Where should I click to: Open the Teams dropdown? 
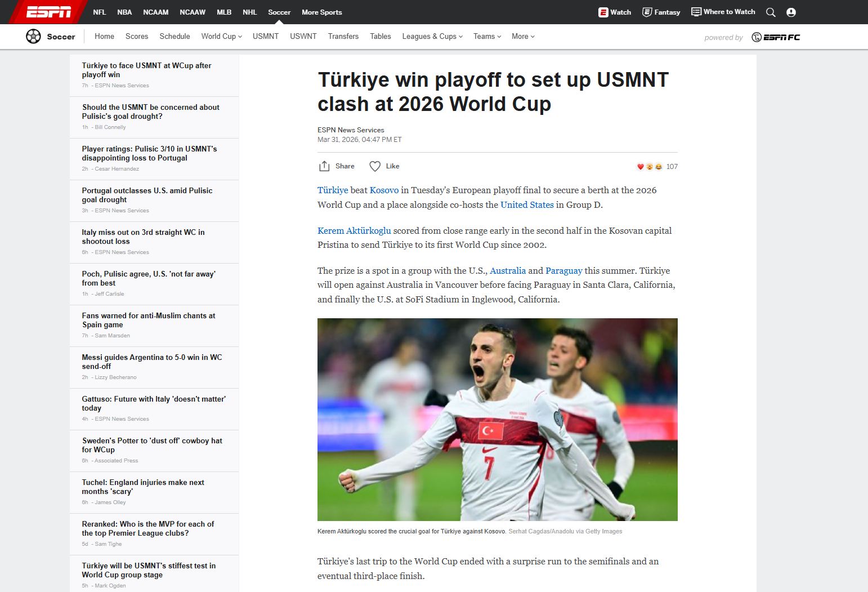487,36
